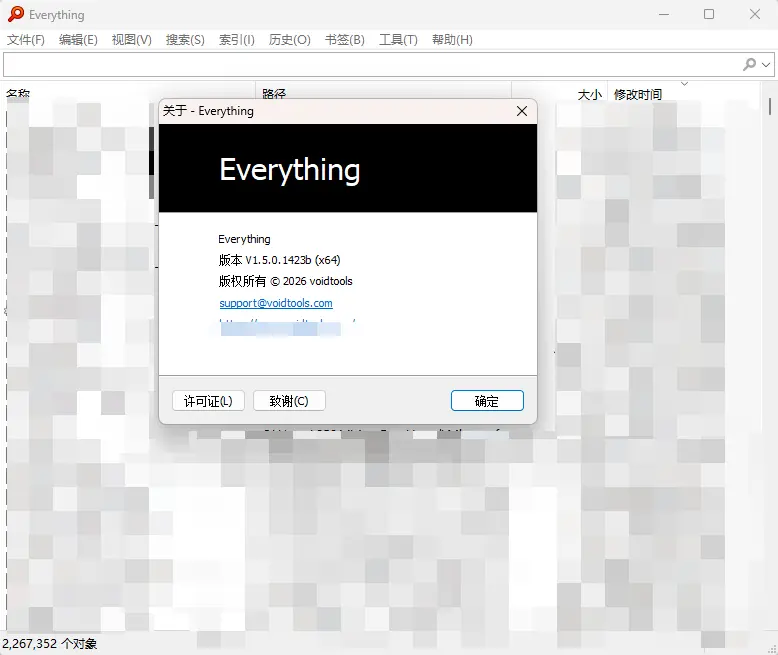The image size is (778, 655).
Task: Open the 工具(T) menu
Action: point(398,40)
